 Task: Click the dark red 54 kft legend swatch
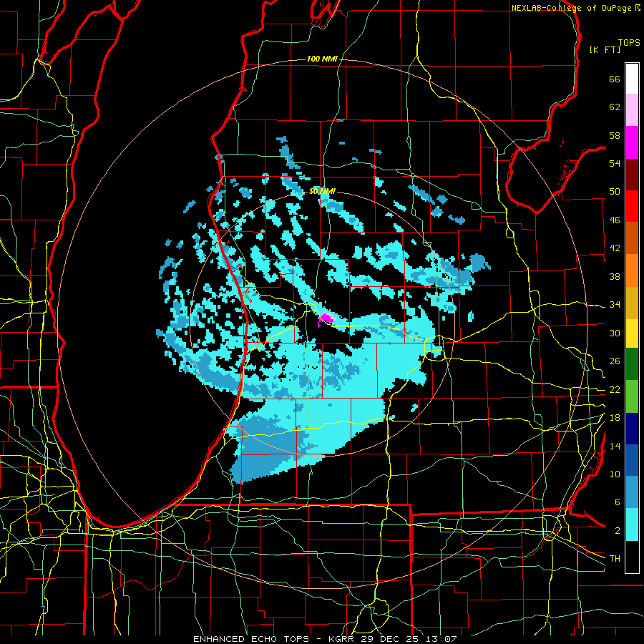tap(632, 174)
